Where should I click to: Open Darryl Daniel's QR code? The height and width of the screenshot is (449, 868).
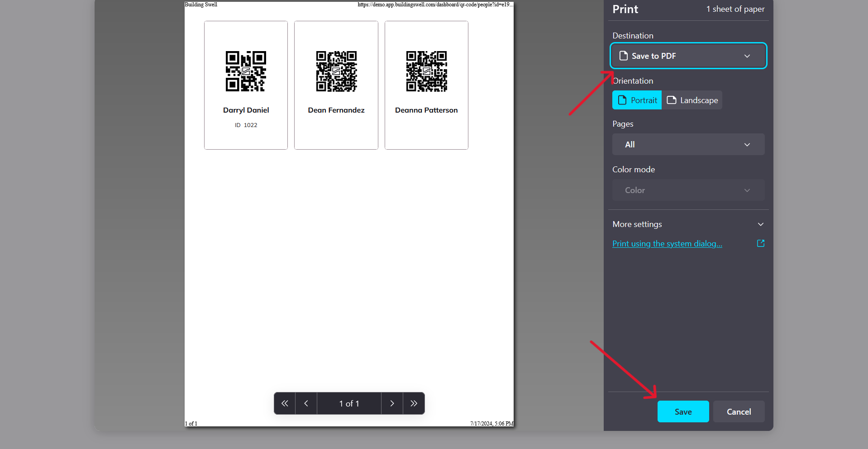(246, 71)
